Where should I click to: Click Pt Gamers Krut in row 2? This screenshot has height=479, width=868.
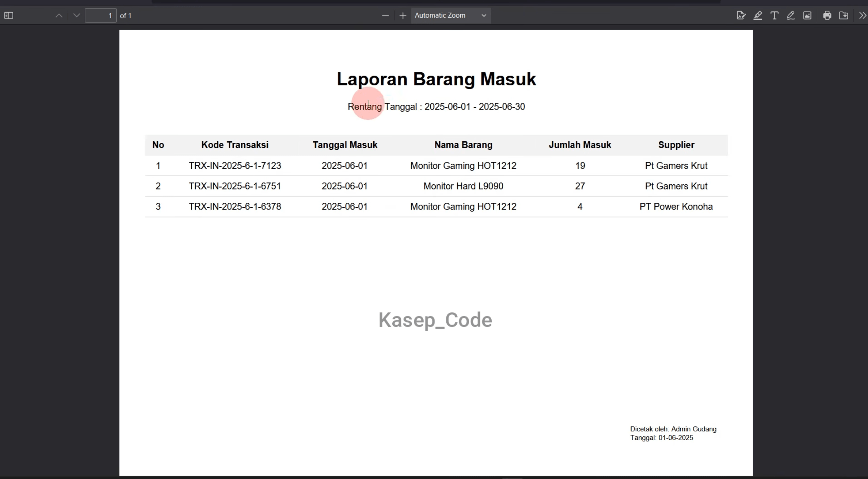click(676, 186)
